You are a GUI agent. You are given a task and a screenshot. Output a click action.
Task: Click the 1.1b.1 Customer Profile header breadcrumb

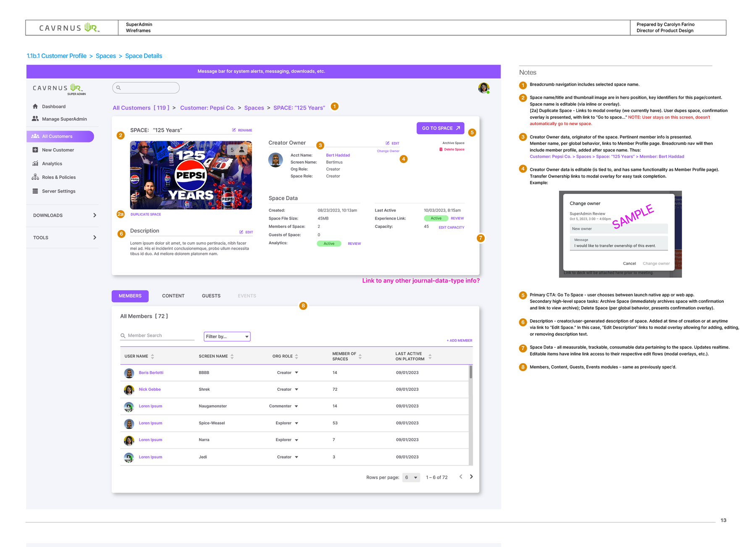tap(57, 56)
